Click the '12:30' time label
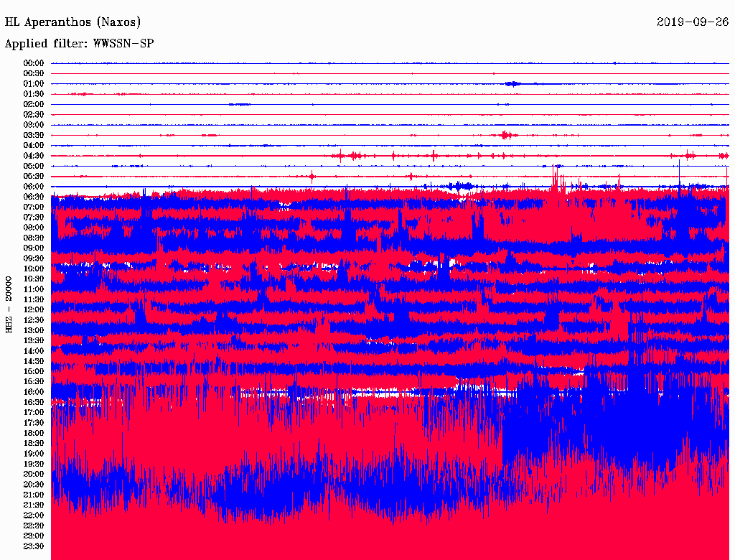This screenshot has width=735, height=560. (x=34, y=320)
